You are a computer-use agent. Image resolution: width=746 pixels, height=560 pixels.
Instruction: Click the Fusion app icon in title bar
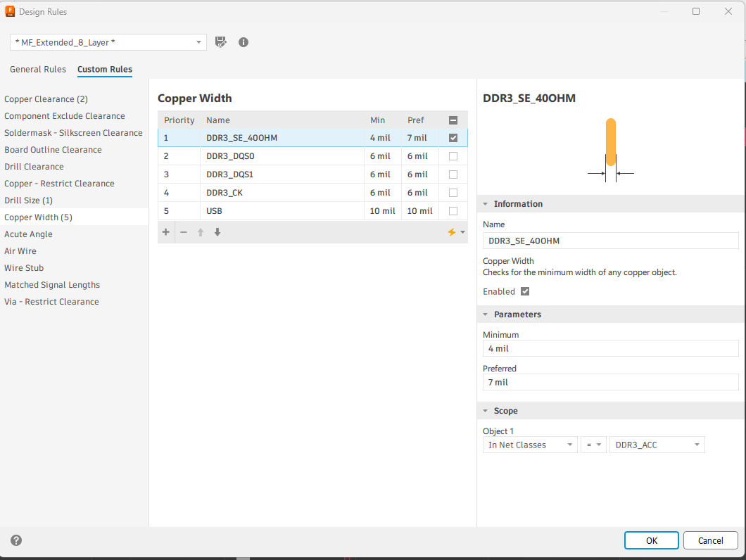(x=10, y=11)
